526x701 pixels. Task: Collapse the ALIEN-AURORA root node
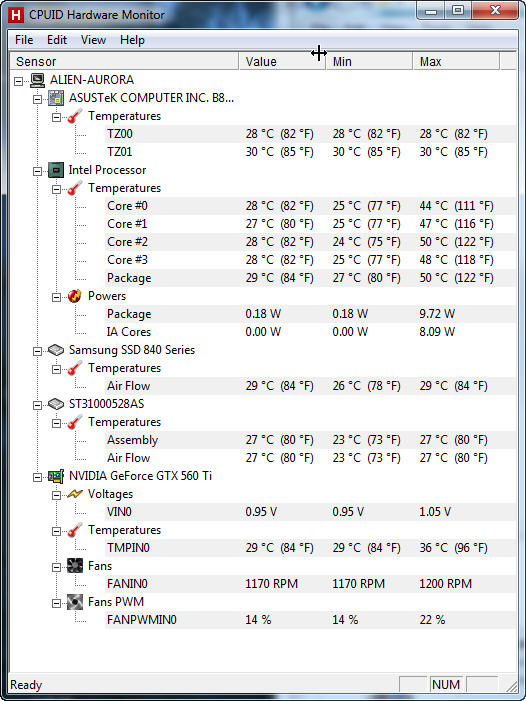(19, 81)
